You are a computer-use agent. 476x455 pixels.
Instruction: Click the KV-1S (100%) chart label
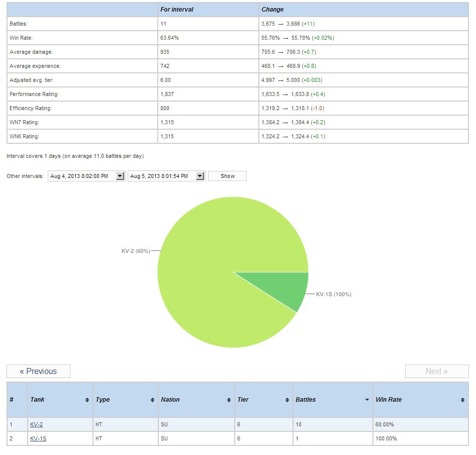pyautogui.click(x=333, y=294)
